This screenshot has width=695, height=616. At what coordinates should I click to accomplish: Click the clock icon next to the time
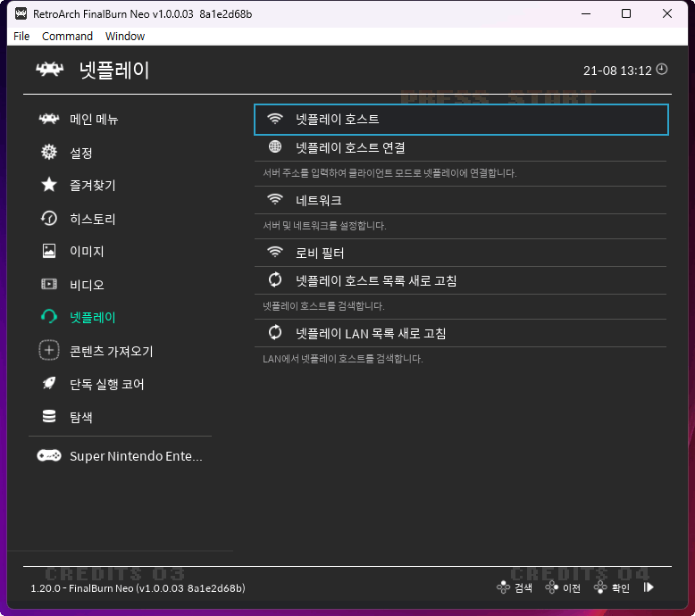[662, 69]
